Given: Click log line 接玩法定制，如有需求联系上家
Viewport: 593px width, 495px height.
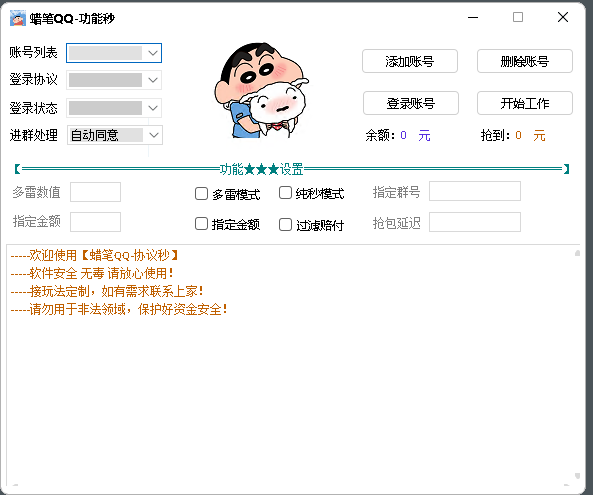Looking at the screenshot, I should click(x=107, y=292).
